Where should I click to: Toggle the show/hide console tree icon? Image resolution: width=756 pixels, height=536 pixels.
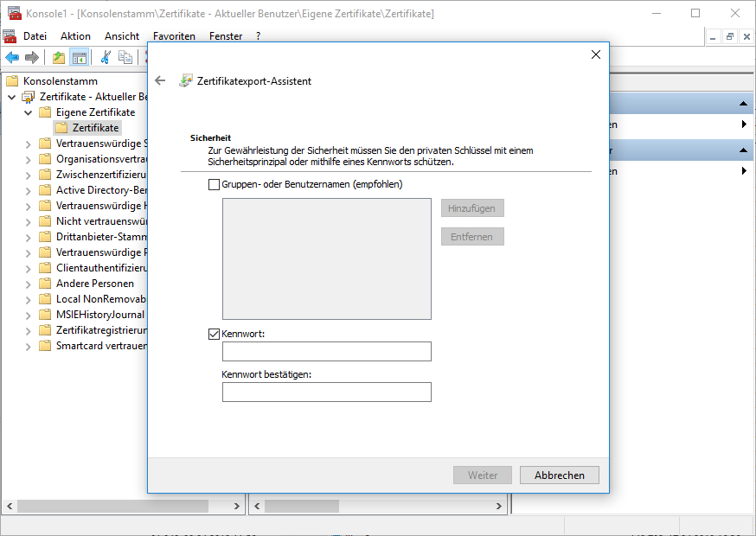point(79,57)
